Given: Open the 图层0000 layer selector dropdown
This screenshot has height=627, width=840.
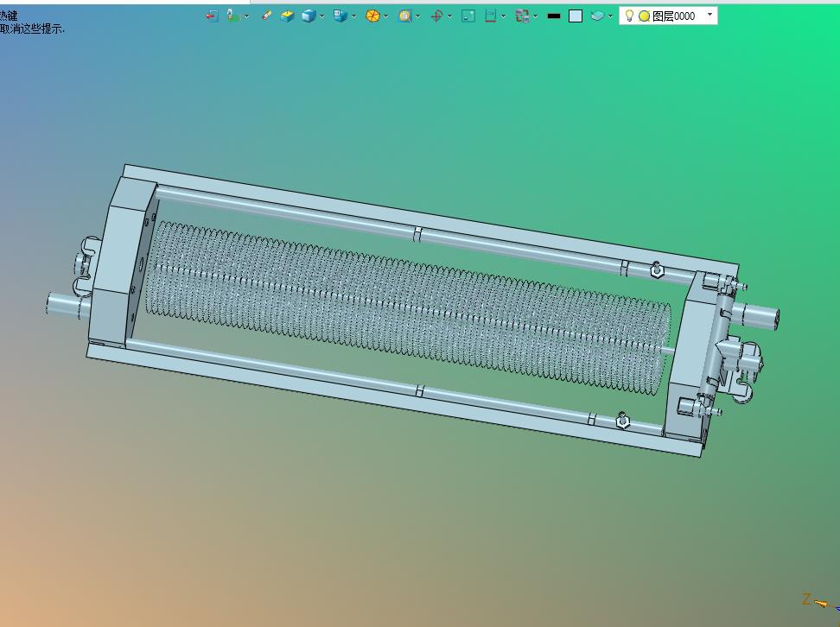Looking at the screenshot, I should coord(710,15).
